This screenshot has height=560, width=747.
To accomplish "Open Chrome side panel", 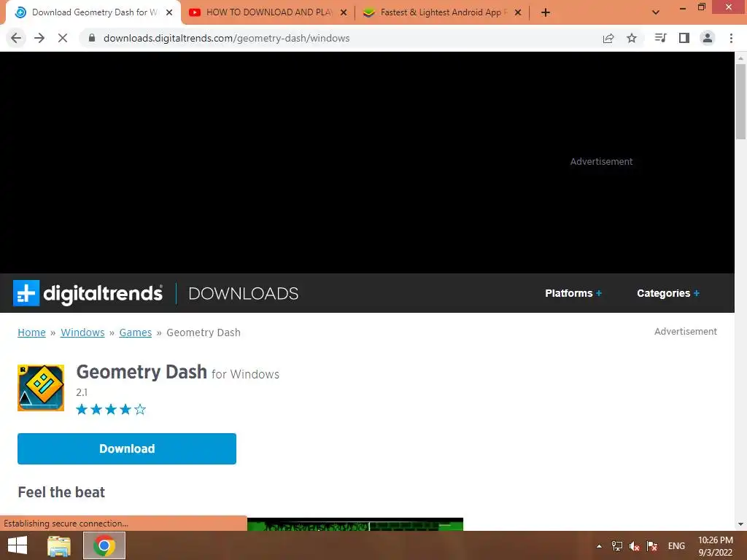I will [684, 38].
